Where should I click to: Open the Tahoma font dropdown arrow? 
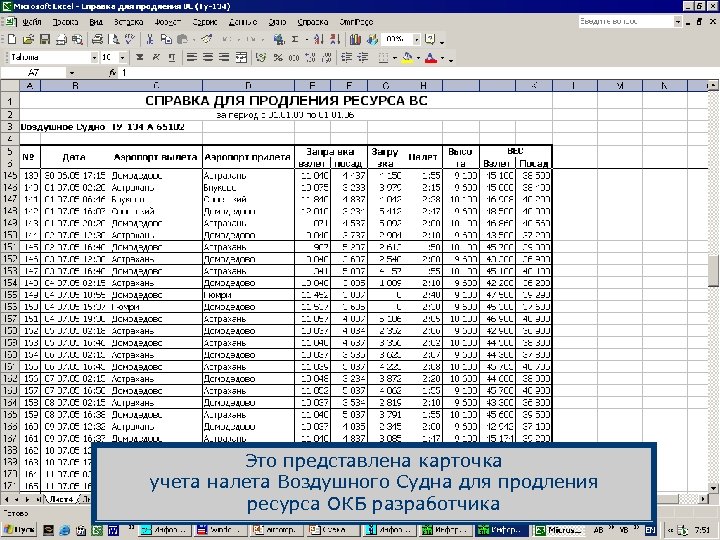pos(94,57)
